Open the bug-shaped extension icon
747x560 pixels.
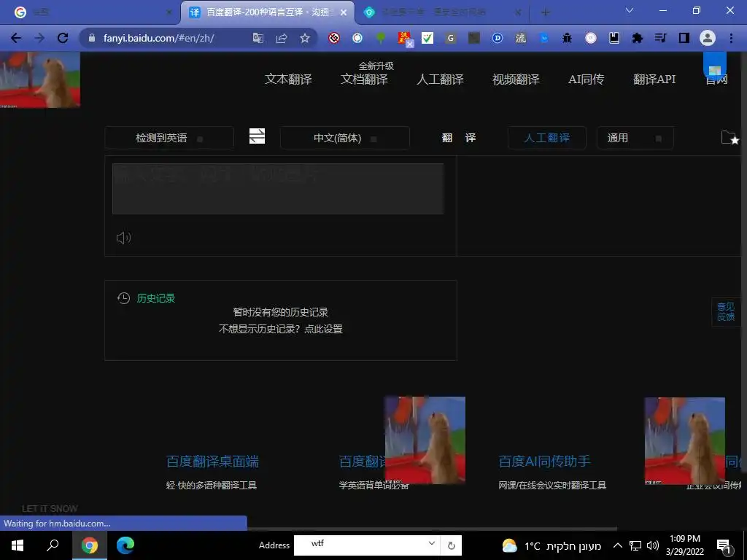tap(567, 38)
